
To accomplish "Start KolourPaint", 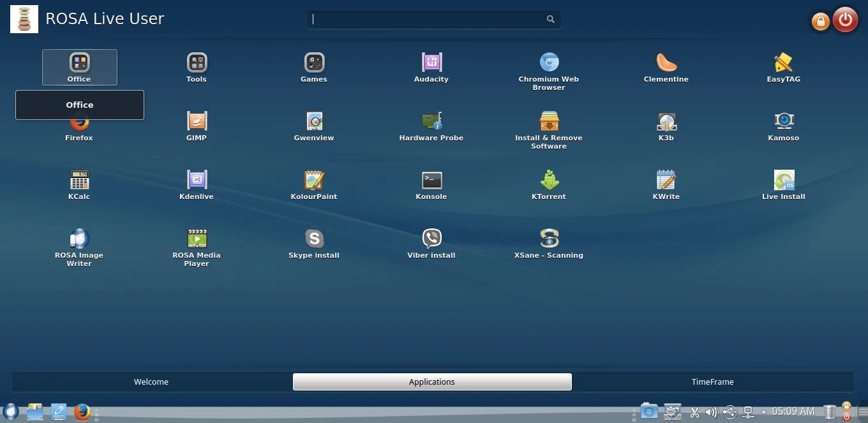I will tap(314, 184).
